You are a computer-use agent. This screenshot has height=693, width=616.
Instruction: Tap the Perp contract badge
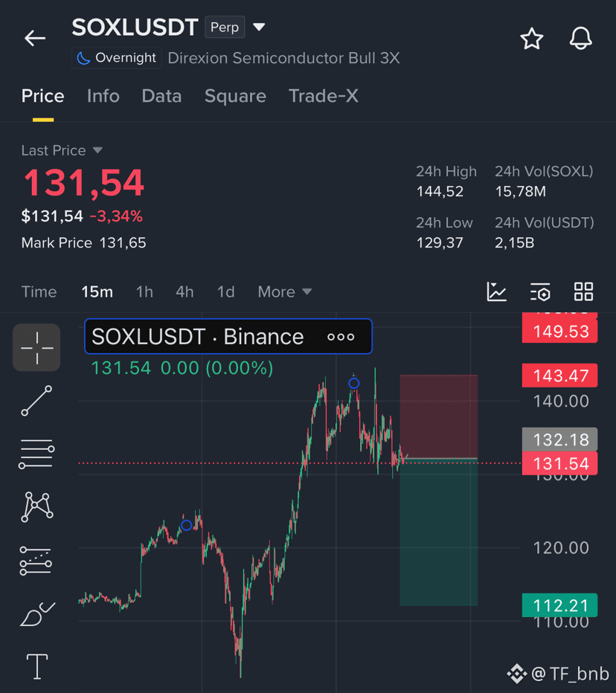pyautogui.click(x=225, y=28)
